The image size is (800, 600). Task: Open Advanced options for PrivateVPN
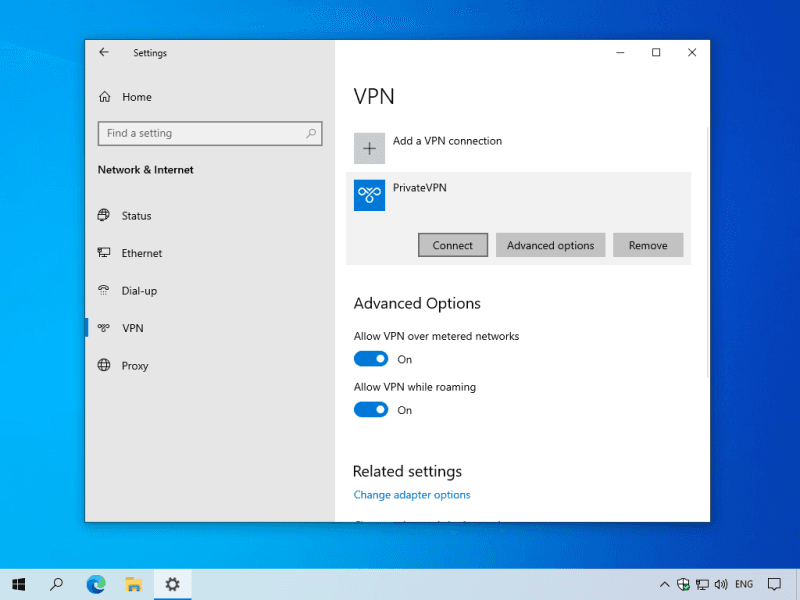pyautogui.click(x=550, y=245)
